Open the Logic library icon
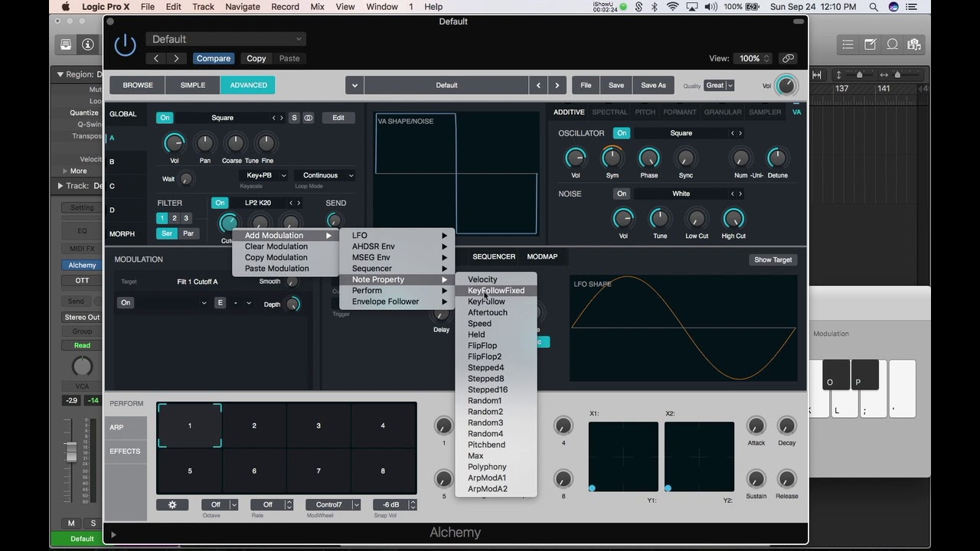 66,44
